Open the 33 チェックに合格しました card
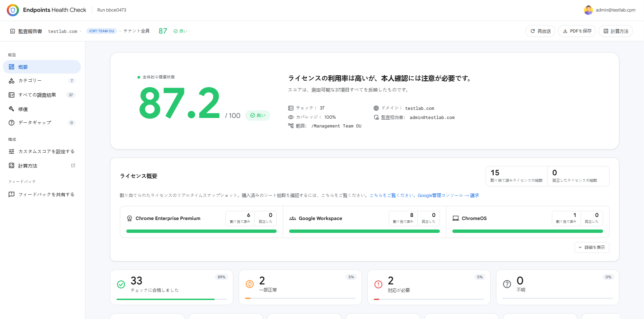644x319 pixels. pyautogui.click(x=172, y=287)
